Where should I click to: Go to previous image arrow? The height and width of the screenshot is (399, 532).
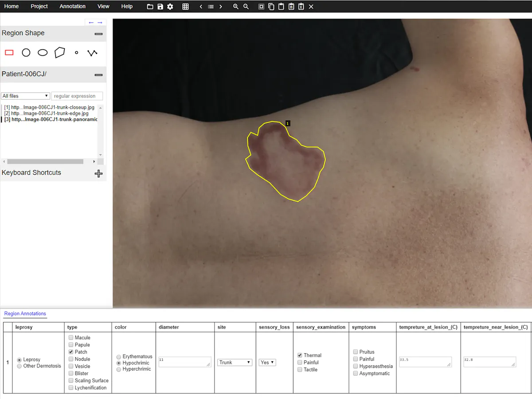point(201,7)
